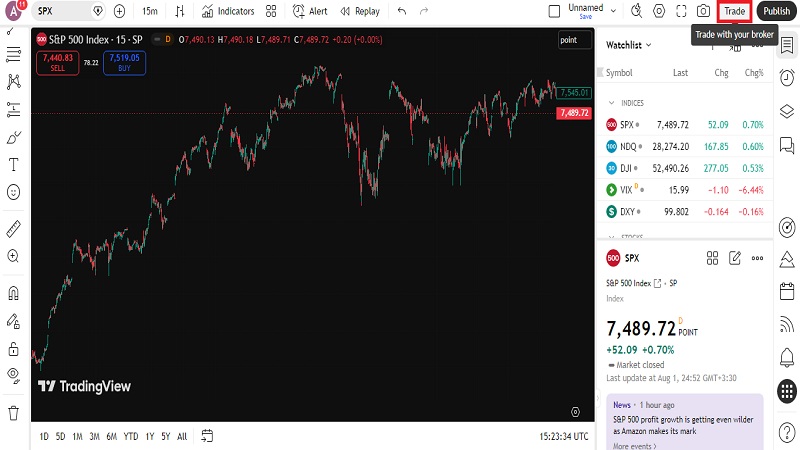Toggle magnet mode
The image size is (800, 450).
click(x=13, y=293)
